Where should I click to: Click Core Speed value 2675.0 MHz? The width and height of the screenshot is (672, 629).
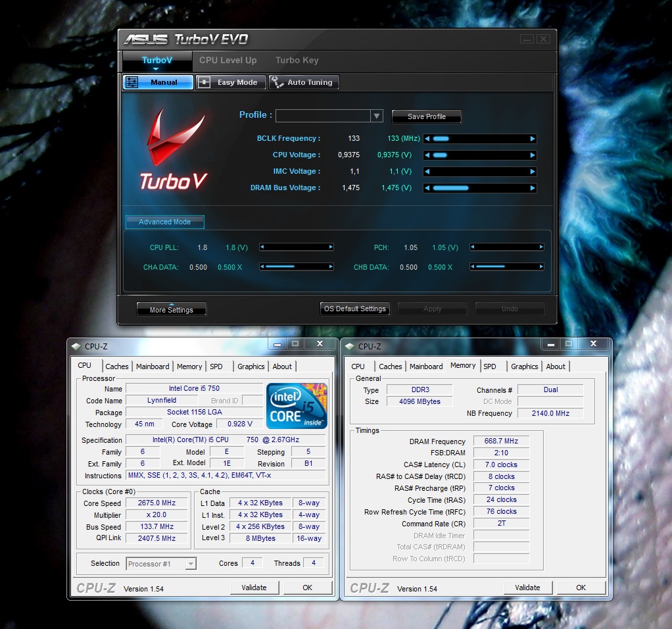tap(156, 503)
